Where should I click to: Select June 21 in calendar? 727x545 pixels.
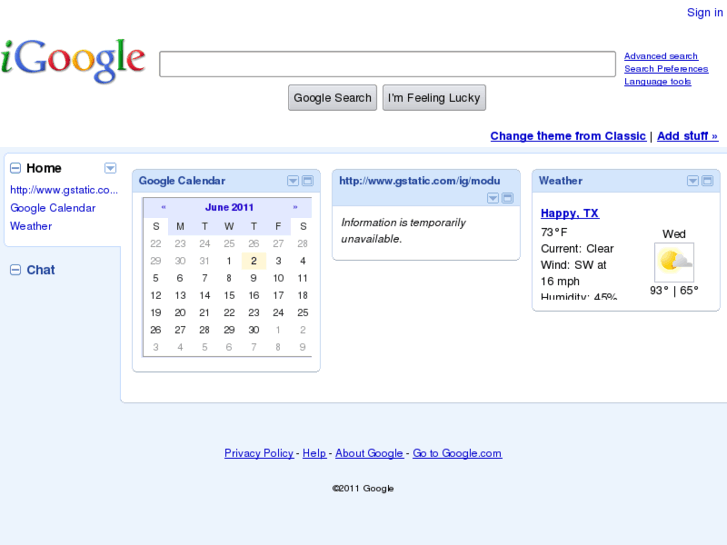(x=204, y=313)
